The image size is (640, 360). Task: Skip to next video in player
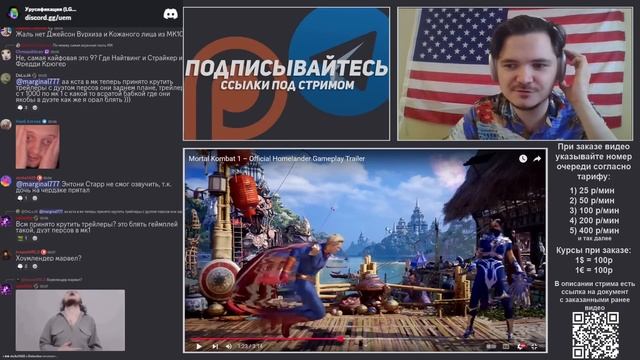pos(215,346)
